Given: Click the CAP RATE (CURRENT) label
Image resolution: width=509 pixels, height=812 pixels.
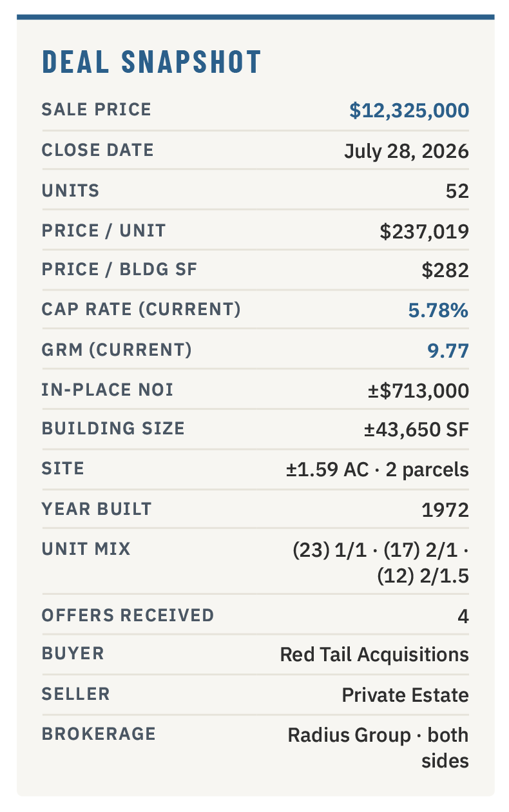Looking at the screenshot, I should [x=141, y=309].
